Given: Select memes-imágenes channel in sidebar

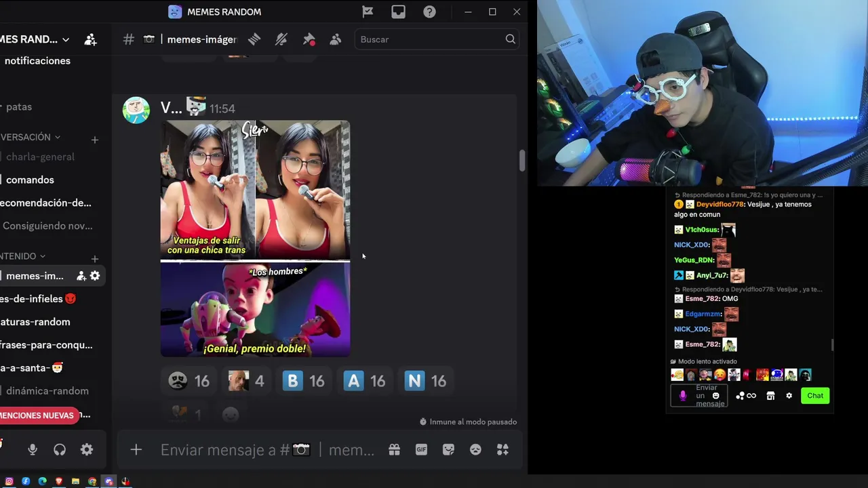Looking at the screenshot, I should click(x=35, y=276).
